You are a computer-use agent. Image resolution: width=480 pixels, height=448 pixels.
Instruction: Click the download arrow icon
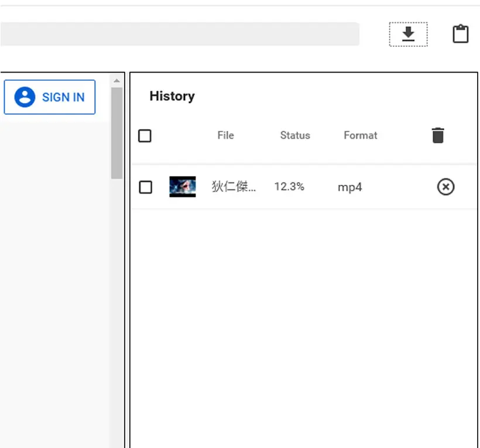(x=408, y=35)
